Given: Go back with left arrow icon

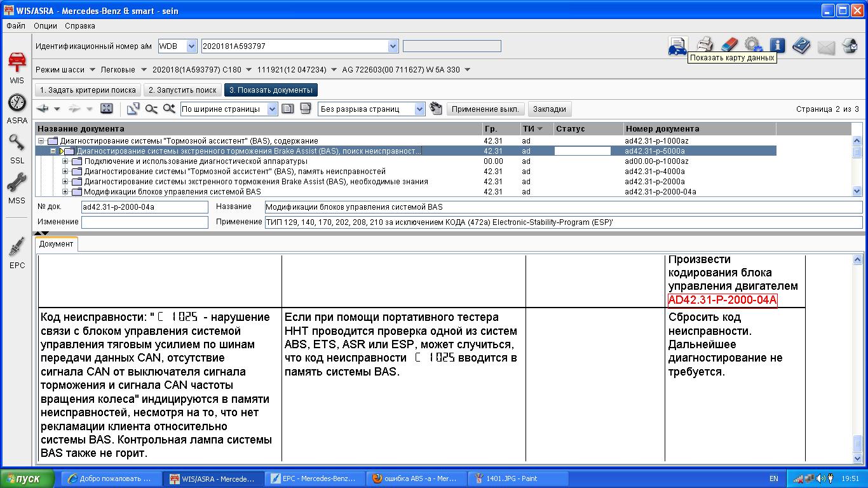Looking at the screenshot, I should click(43, 109).
